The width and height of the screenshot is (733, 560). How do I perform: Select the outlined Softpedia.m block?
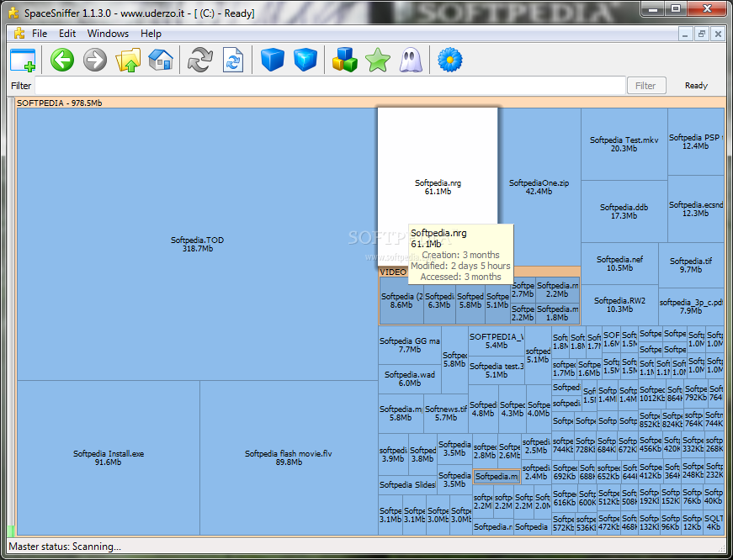497,477
